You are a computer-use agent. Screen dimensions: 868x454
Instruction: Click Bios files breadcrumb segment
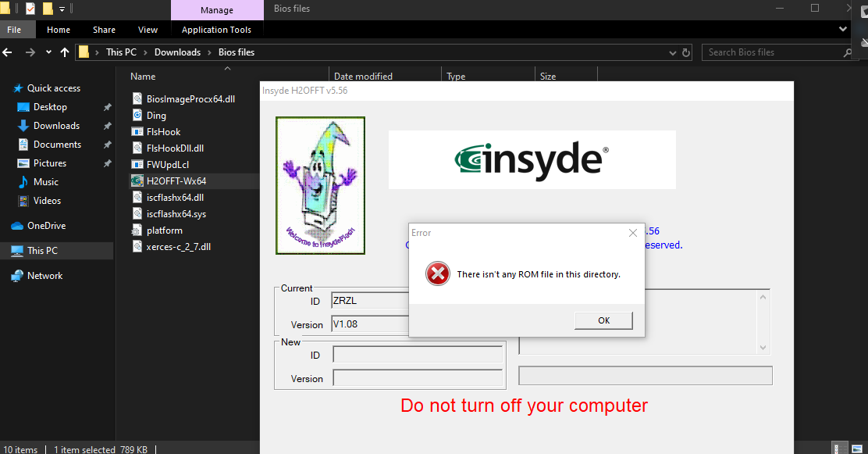(x=237, y=52)
